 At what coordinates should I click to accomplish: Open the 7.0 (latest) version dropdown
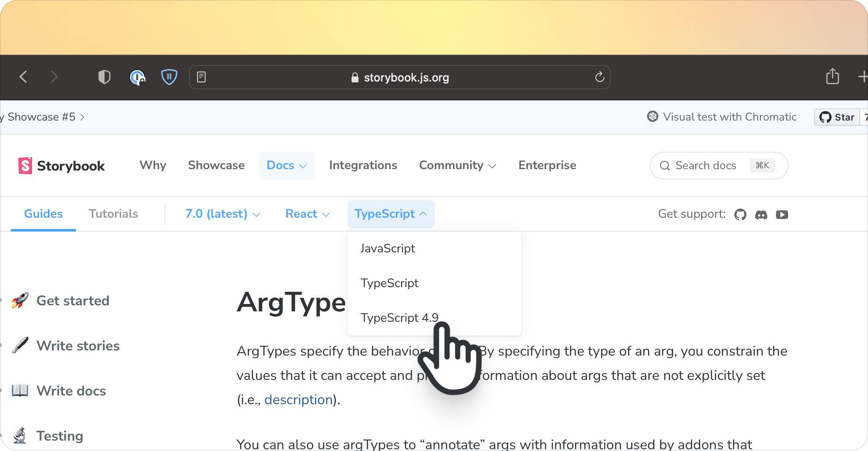tap(222, 214)
